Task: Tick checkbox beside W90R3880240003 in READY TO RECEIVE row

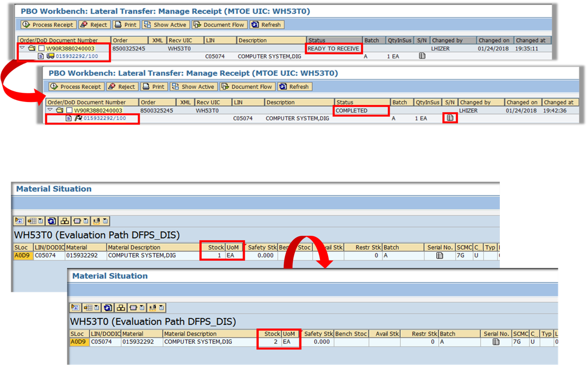Action: point(42,49)
